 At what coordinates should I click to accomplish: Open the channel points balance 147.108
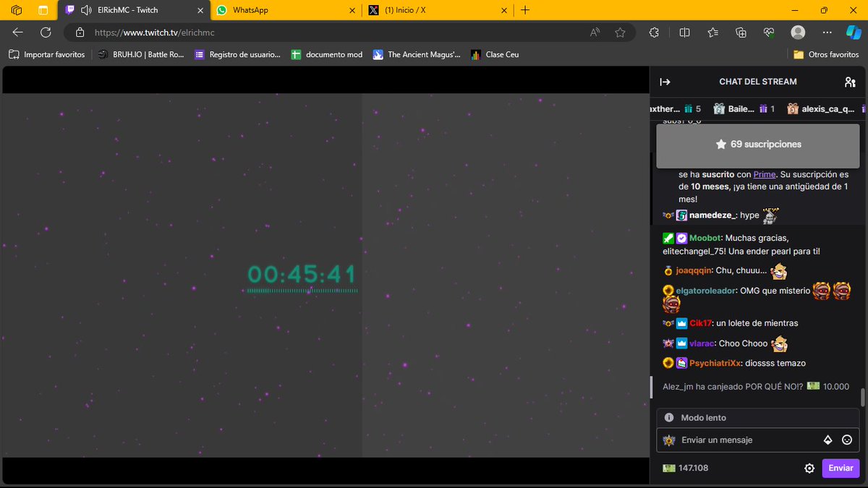(686, 468)
